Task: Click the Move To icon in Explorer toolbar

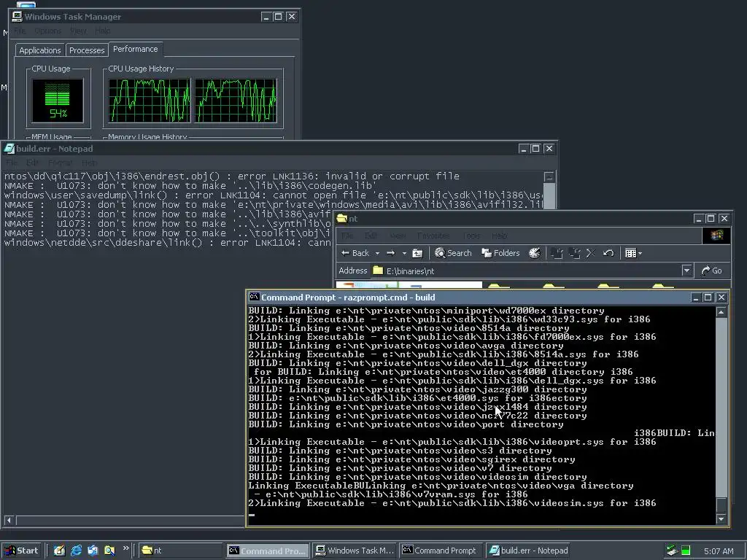Action: 557,253
